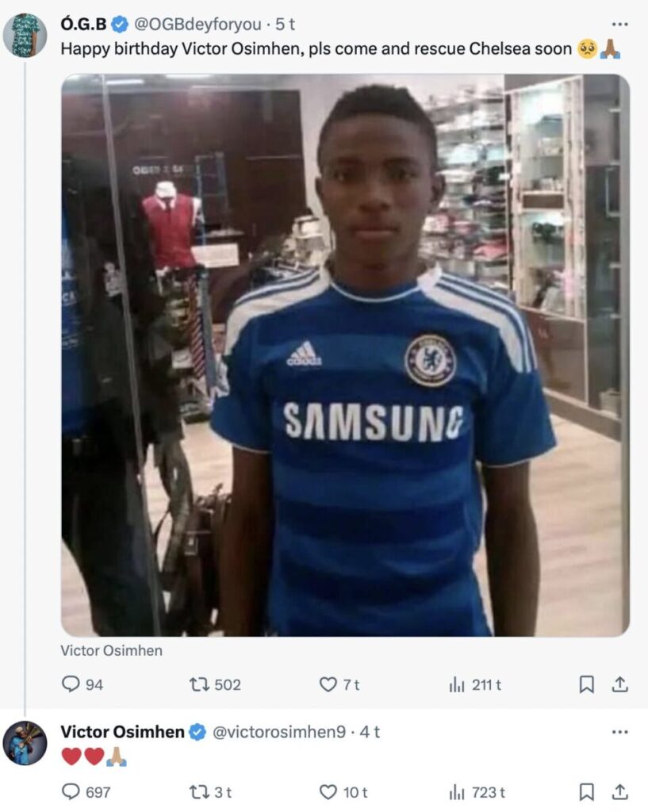Repost Victor Osimhen's reply
The height and width of the screenshot is (812, 648).
tap(198, 791)
